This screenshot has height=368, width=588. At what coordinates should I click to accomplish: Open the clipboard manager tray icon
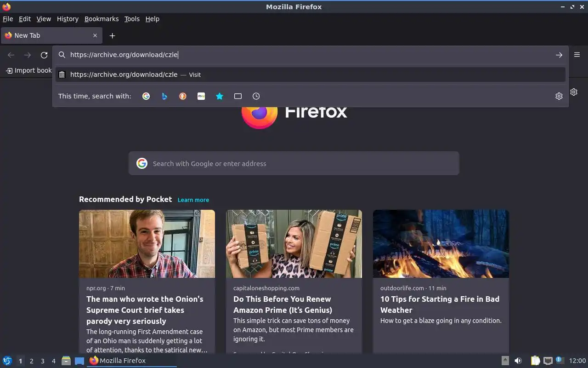tap(535, 361)
